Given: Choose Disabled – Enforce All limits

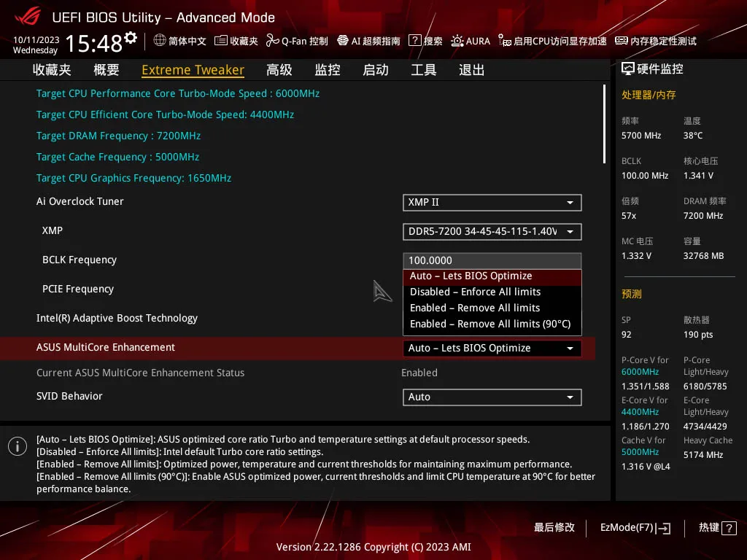Looking at the screenshot, I should [492, 292].
